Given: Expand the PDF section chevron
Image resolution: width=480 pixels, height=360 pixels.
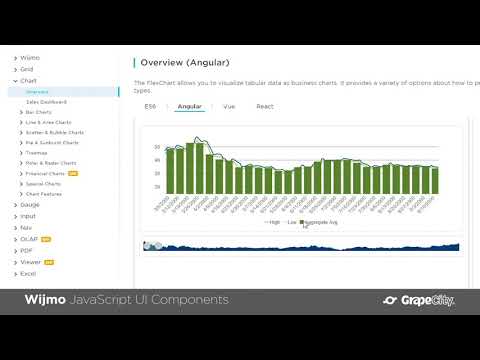Looking at the screenshot, I should (x=15, y=251).
